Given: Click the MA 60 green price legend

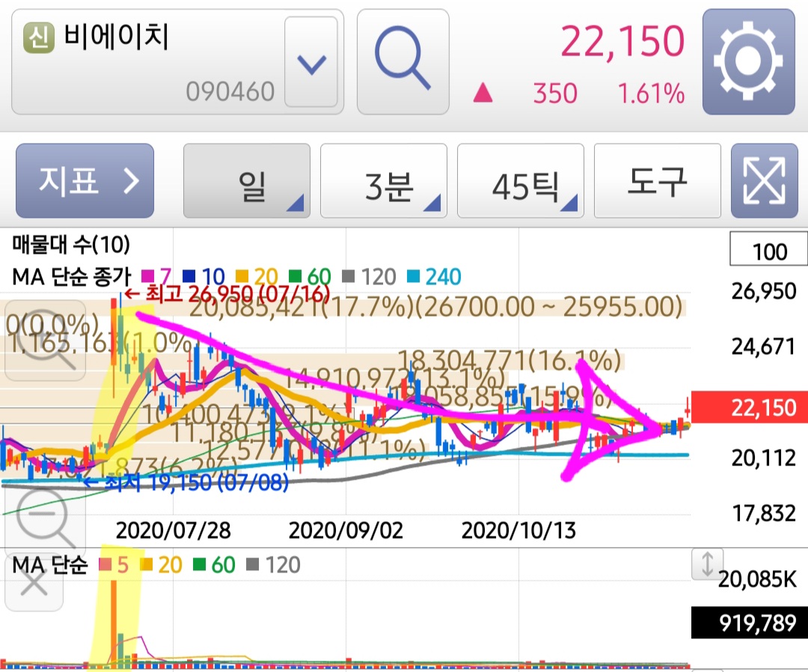Looking at the screenshot, I should [x=310, y=277].
